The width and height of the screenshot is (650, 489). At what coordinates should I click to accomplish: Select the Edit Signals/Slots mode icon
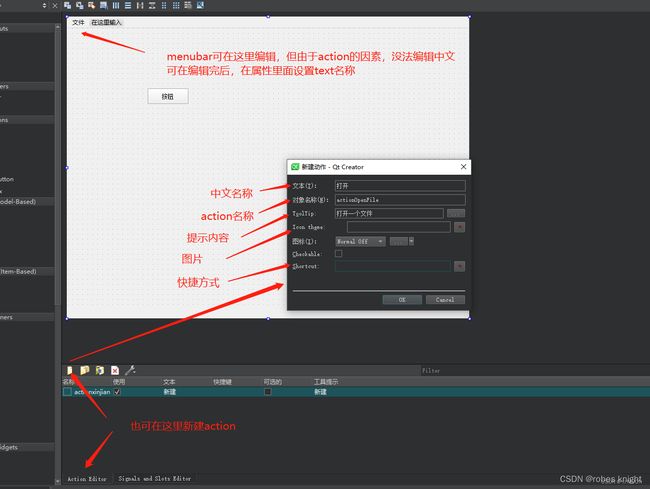click(80, 5)
